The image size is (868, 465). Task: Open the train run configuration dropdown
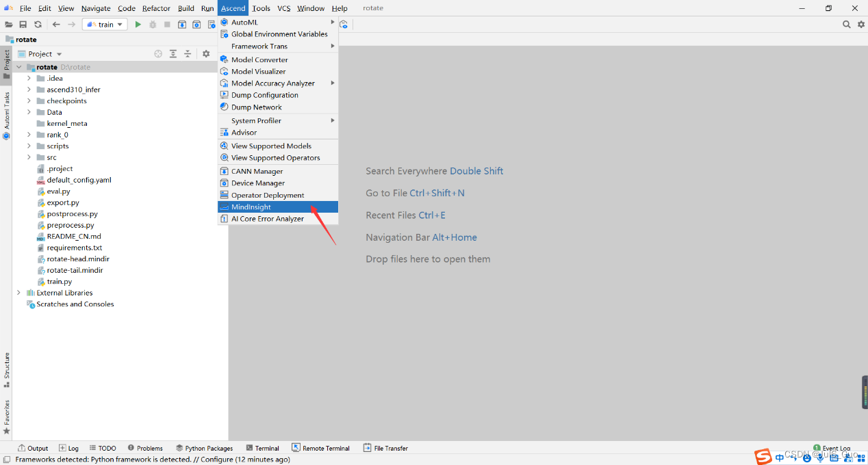[x=105, y=25]
